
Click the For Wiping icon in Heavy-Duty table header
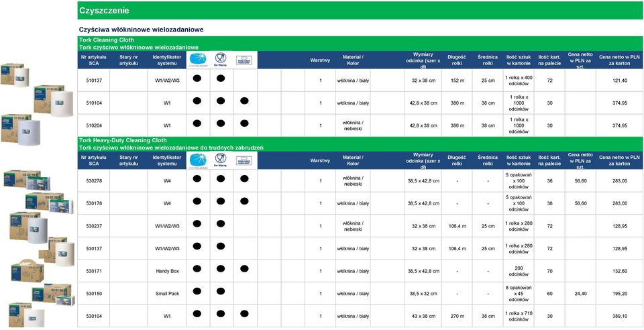(221, 160)
